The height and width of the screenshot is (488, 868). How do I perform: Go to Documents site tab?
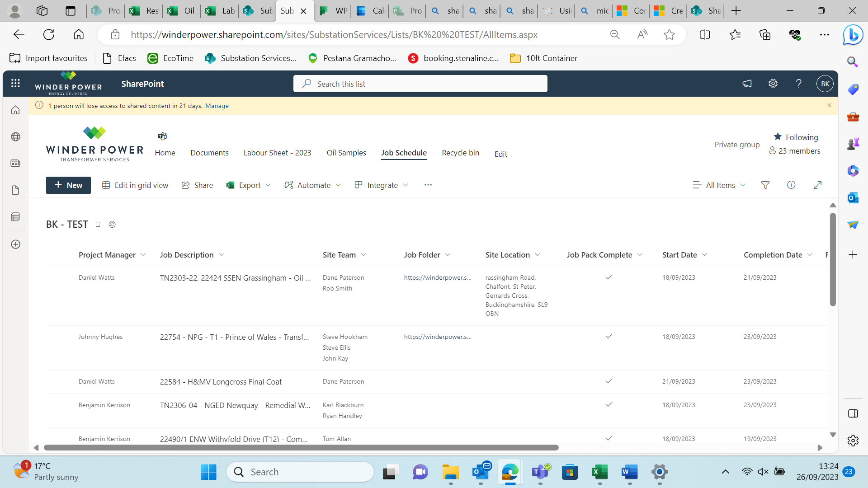209,153
